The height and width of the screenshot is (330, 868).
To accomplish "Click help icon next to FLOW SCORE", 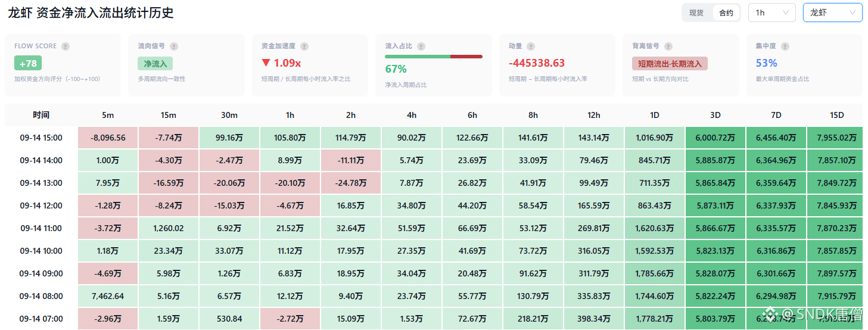I will coord(66,46).
